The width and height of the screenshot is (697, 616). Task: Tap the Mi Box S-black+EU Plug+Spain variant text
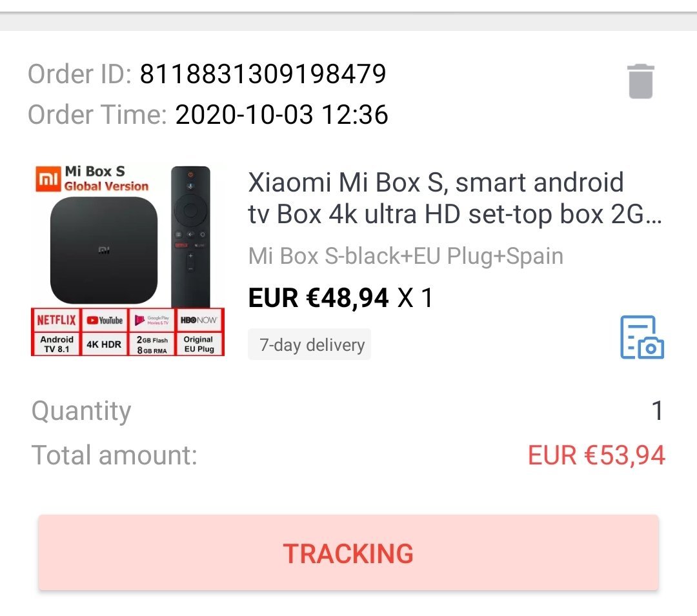pos(405,256)
